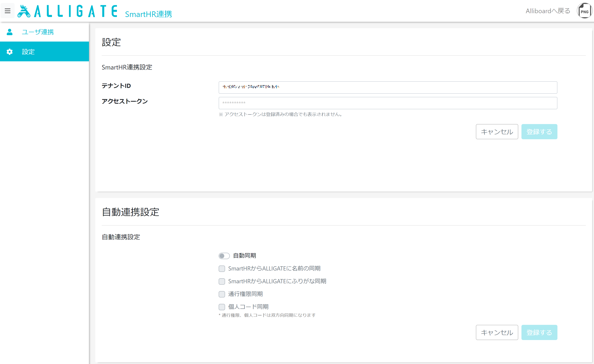Click 登録する in 自動連携設定 section
Image resolution: width=594 pixels, height=364 pixels.
point(539,332)
